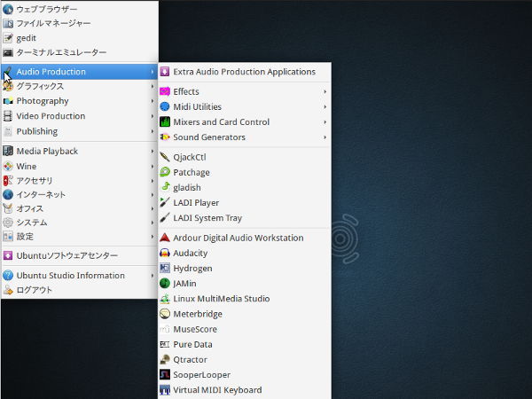Launch ウェブブラウザー from the menu
This screenshot has height=399, width=532.
(80, 9)
